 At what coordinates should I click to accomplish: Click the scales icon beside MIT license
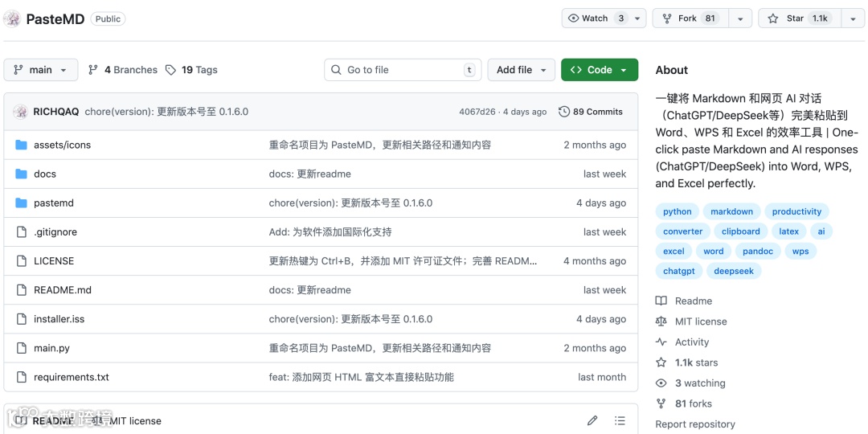(661, 321)
